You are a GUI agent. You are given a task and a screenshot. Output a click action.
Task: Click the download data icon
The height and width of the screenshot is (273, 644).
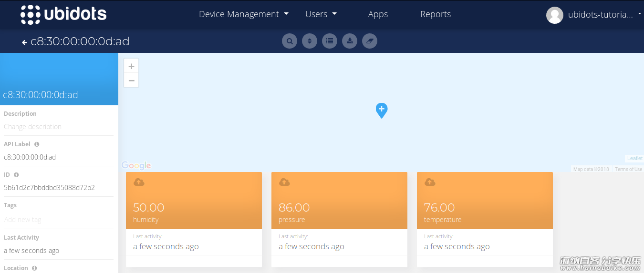[x=350, y=41]
